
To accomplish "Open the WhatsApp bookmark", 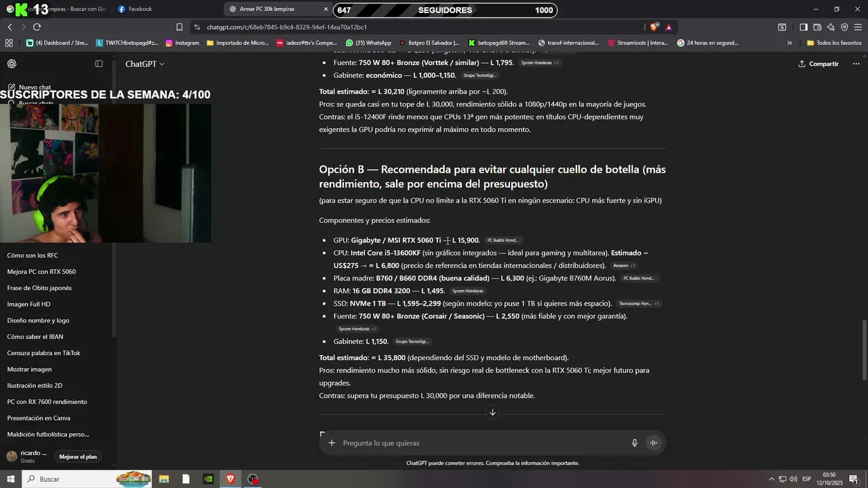I will (369, 43).
